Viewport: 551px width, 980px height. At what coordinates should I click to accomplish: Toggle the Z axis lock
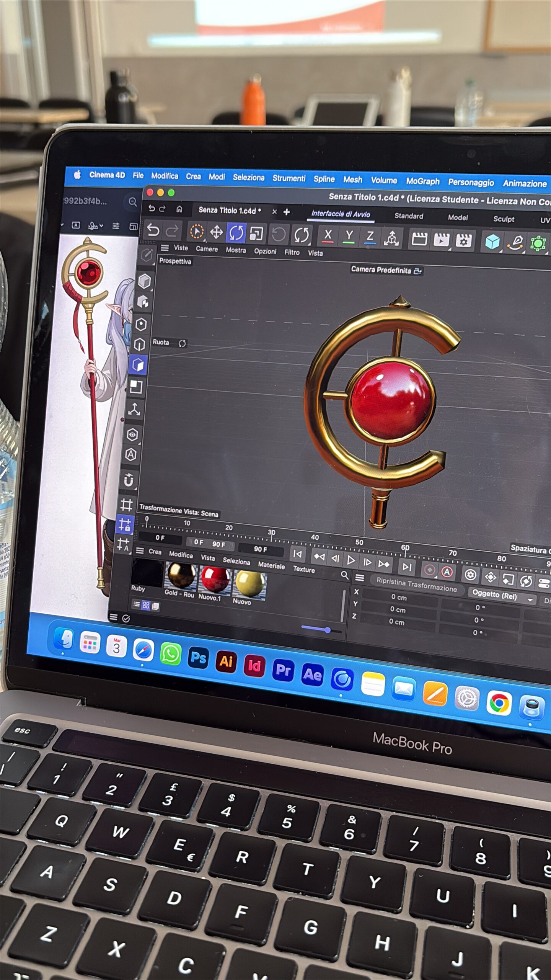(x=370, y=237)
